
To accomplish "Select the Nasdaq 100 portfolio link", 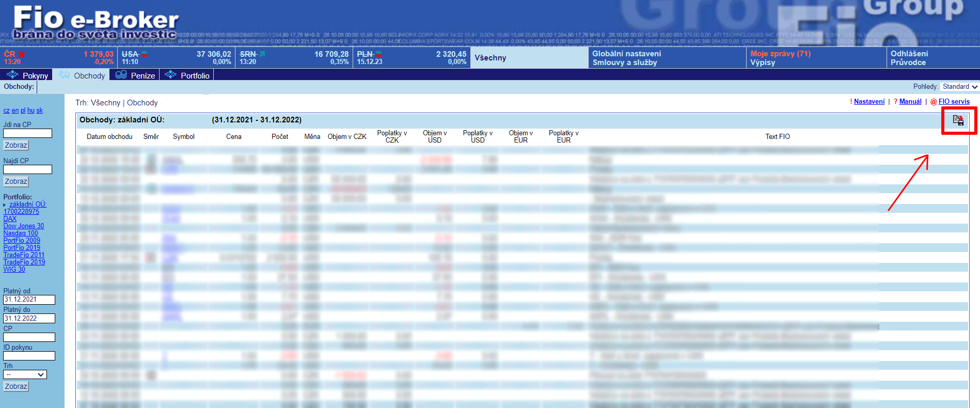I will click(x=21, y=233).
